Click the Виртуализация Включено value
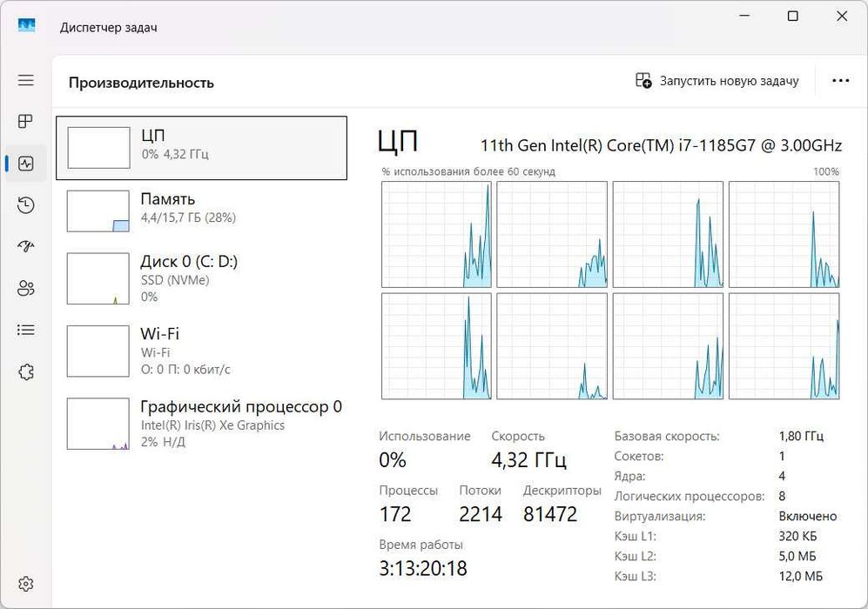Viewport: 868px width, 609px height. tap(808, 516)
